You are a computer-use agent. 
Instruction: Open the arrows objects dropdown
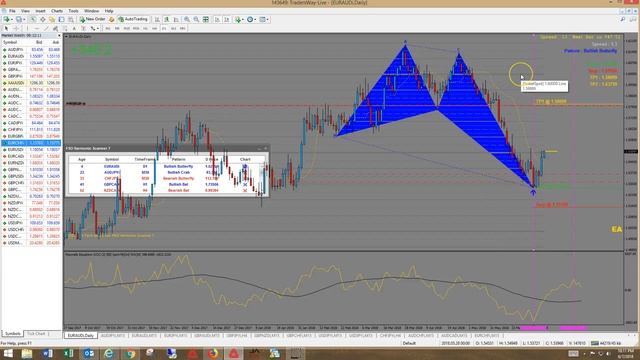coord(94,29)
